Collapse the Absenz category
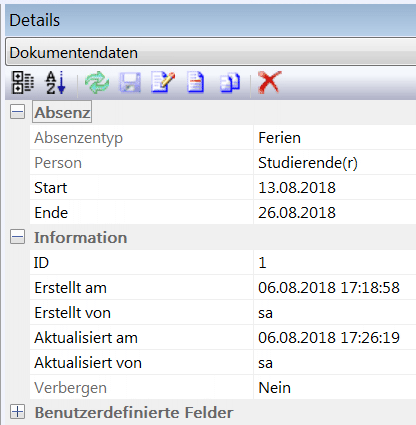The height and width of the screenshot is (425, 416). (x=17, y=112)
